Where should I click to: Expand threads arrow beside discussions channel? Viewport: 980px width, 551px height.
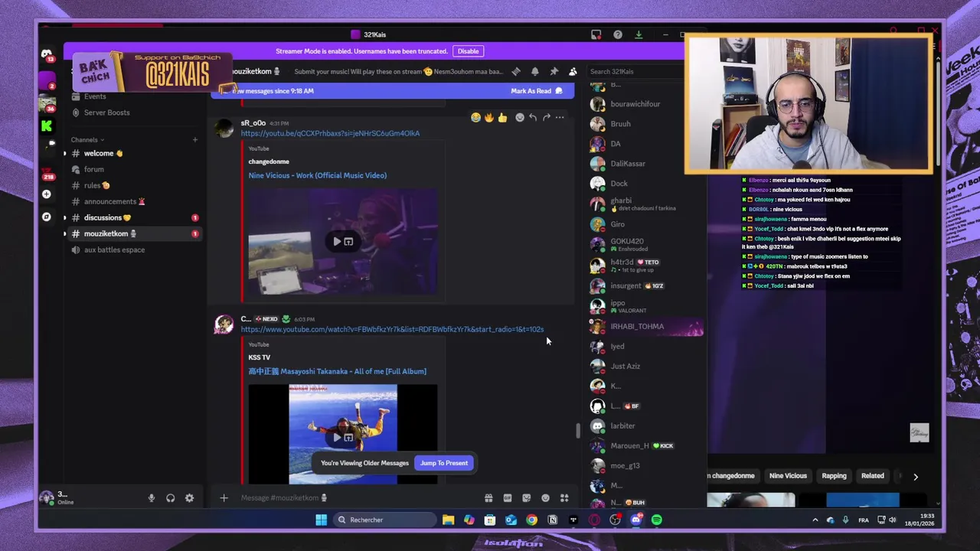[65, 217]
